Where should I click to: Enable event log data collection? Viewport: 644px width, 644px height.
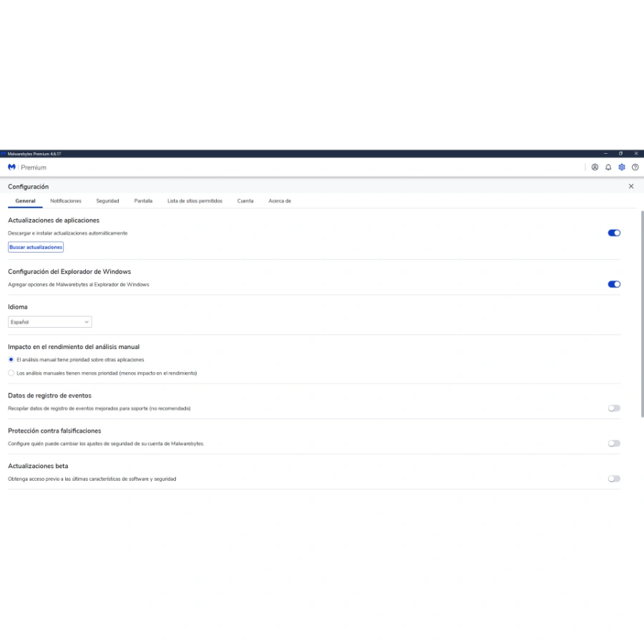pos(614,408)
